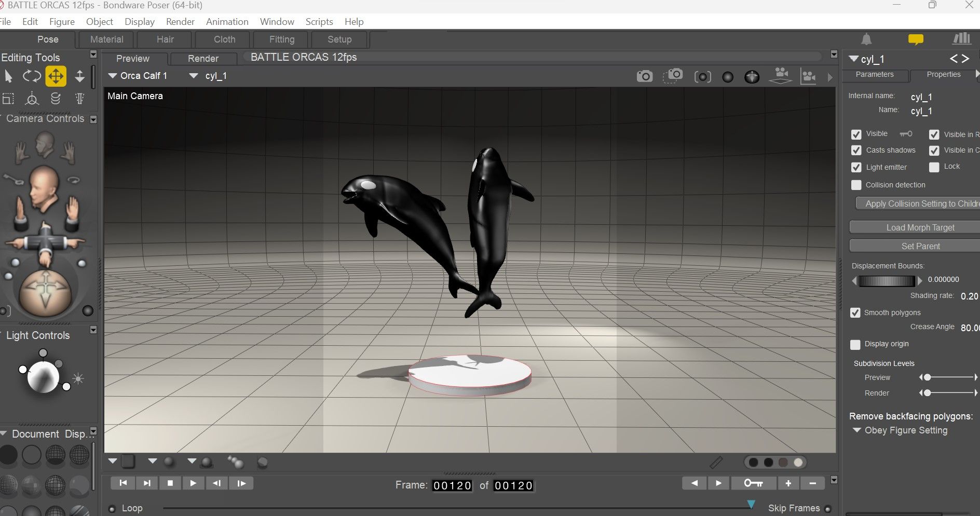Click the Load Morph Target button
980x516 pixels.
(x=915, y=227)
